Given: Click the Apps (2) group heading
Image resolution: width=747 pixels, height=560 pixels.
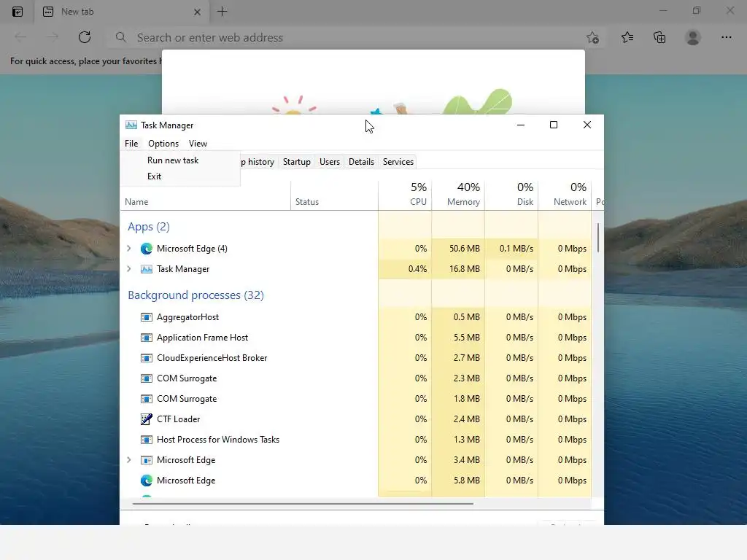Looking at the screenshot, I should 149,227.
